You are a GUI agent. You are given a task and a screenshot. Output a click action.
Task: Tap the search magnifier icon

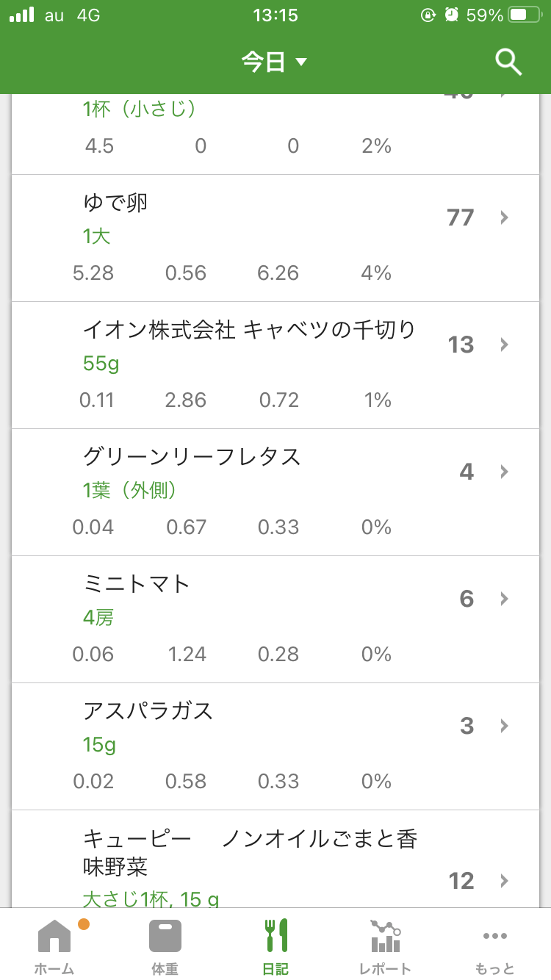[508, 62]
